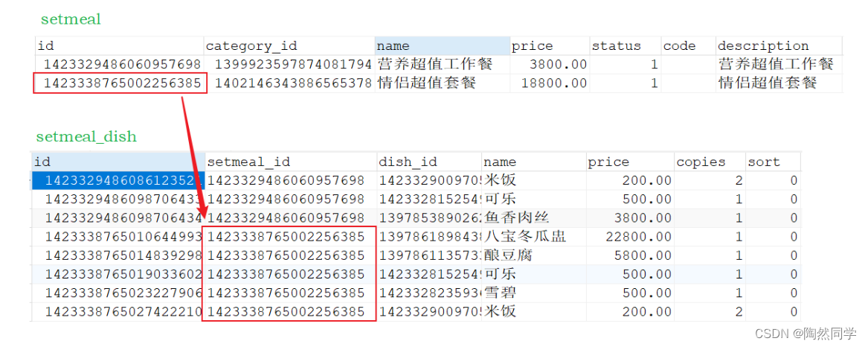Click setmeal_id cell in the 鱼香肉丝 row
The image size is (868, 347).
coord(291,218)
